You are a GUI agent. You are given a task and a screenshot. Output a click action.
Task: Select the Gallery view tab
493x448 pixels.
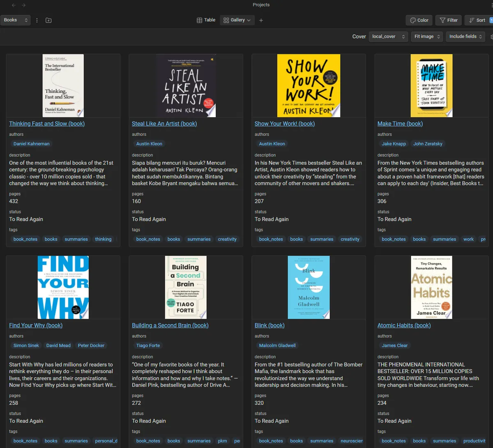point(237,20)
